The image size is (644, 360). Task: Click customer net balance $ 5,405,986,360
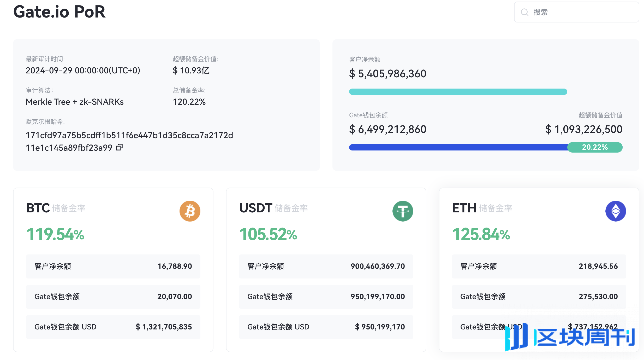click(388, 74)
